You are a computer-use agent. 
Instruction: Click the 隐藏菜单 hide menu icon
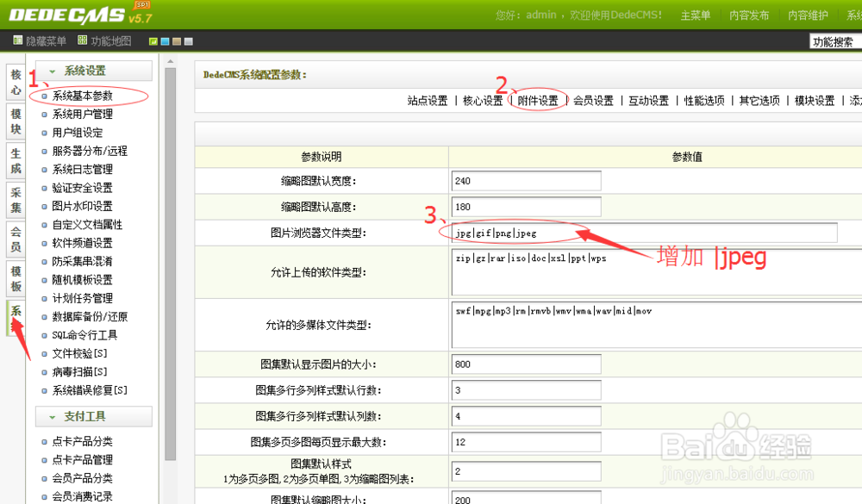tap(17, 40)
